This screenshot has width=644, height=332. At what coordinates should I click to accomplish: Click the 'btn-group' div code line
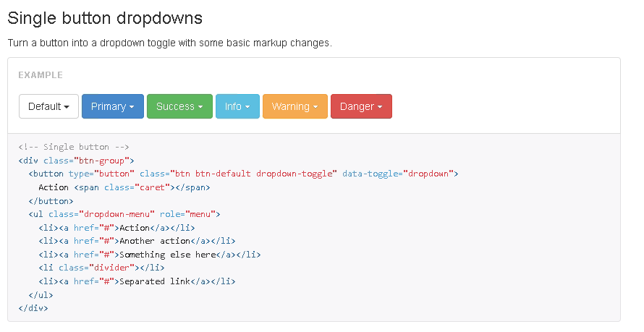click(77, 161)
